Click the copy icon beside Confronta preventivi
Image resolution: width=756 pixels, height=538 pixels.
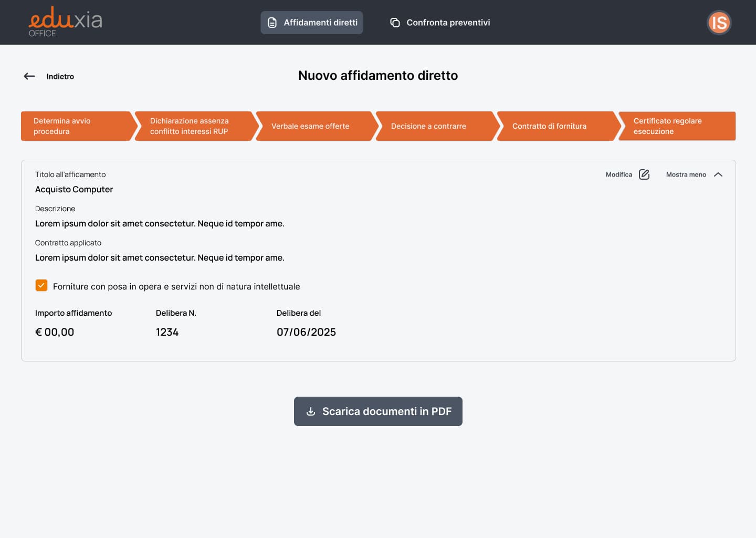click(395, 23)
